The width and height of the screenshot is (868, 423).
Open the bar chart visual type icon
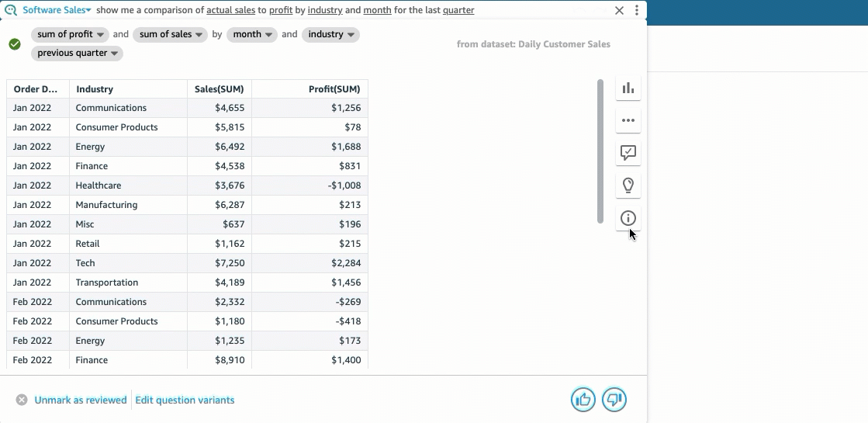point(628,88)
